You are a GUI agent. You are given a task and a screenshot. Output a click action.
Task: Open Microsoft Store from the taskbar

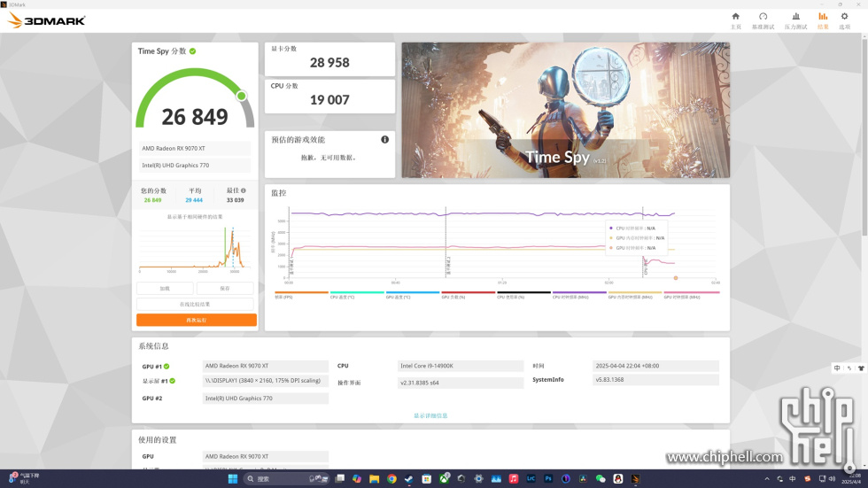coord(426,478)
